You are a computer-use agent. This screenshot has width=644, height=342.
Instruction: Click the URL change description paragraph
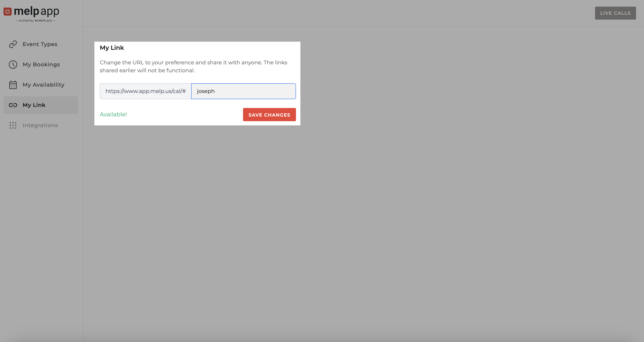(x=193, y=67)
